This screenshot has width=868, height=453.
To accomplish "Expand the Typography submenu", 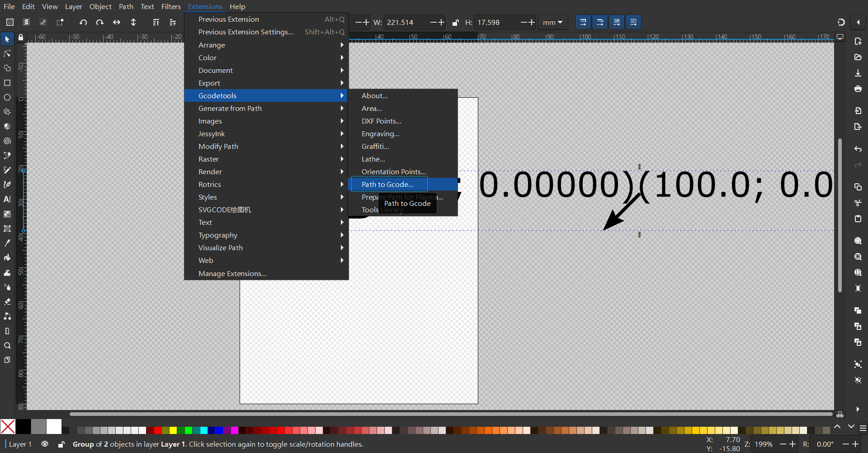I will pyautogui.click(x=266, y=235).
